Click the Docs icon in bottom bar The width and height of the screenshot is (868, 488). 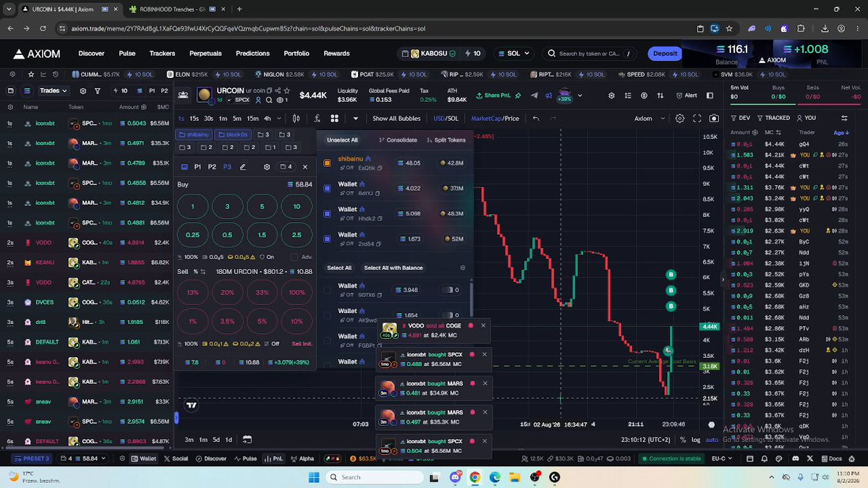833,458
